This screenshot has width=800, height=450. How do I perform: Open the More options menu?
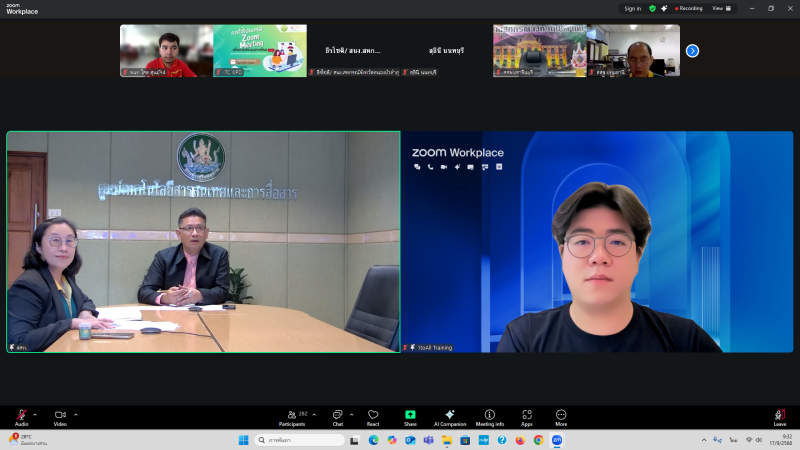(x=561, y=415)
